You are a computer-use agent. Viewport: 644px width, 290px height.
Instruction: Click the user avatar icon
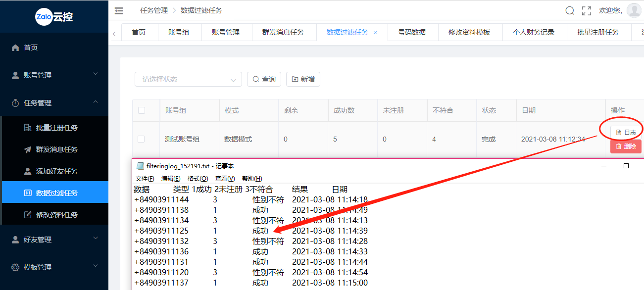point(634,10)
